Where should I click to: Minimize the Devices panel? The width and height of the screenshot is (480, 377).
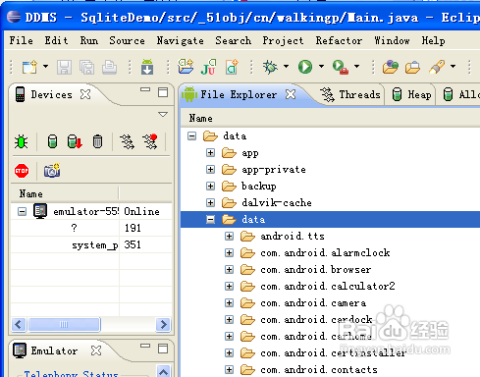[x=145, y=89]
